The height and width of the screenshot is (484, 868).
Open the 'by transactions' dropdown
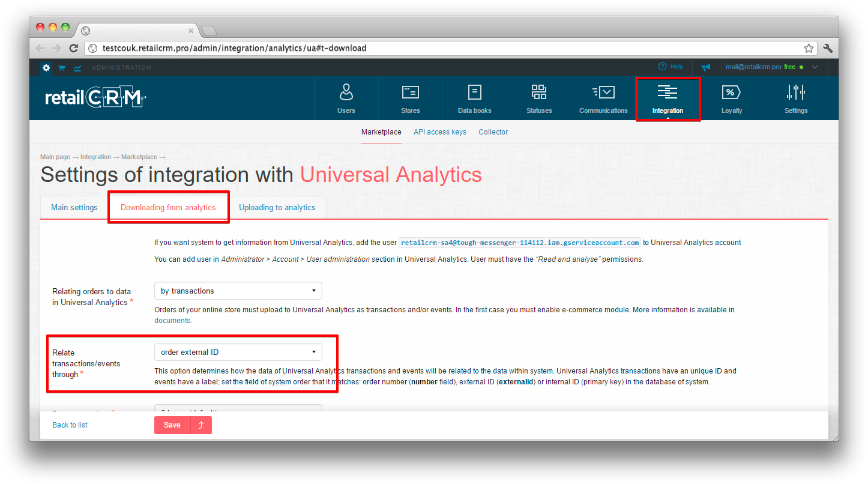(x=238, y=291)
